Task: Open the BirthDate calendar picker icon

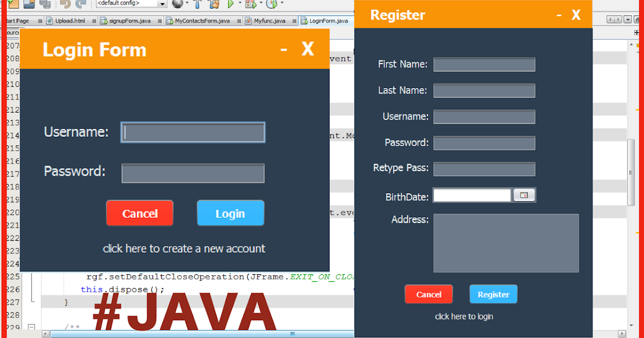Action: pyautogui.click(x=524, y=195)
